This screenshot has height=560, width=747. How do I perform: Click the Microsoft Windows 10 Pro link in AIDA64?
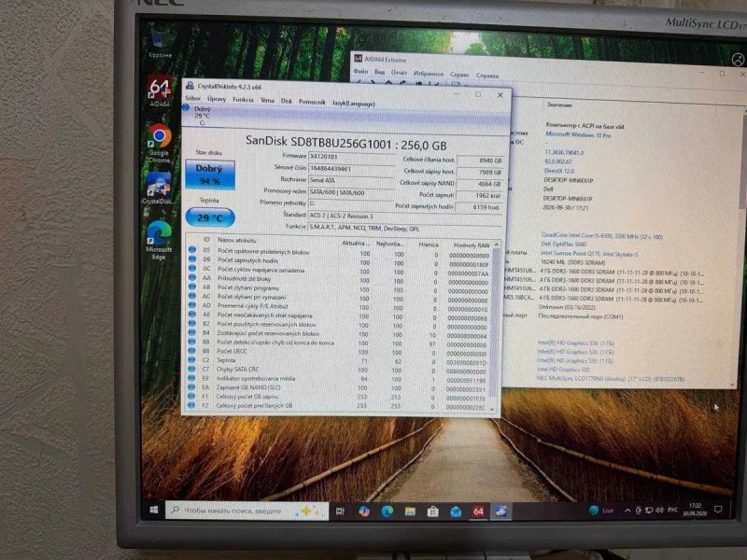(x=578, y=134)
